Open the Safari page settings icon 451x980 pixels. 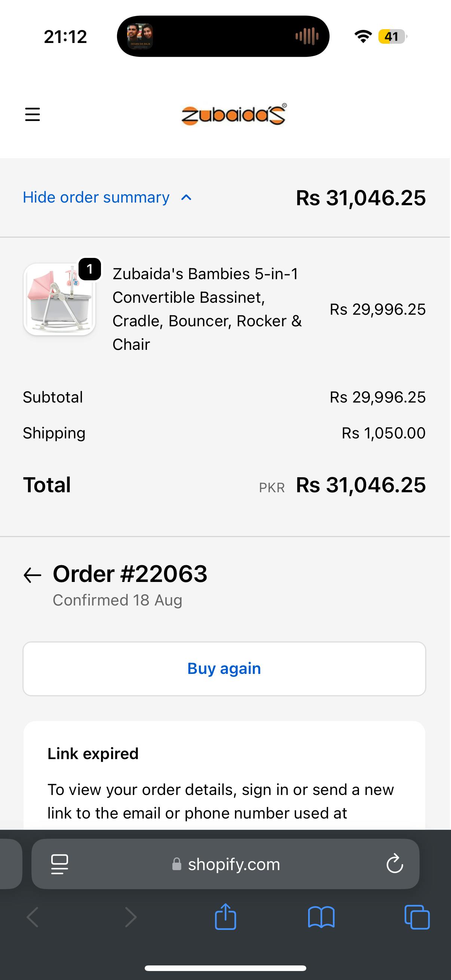pyautogui.click(x=60, y=864)
